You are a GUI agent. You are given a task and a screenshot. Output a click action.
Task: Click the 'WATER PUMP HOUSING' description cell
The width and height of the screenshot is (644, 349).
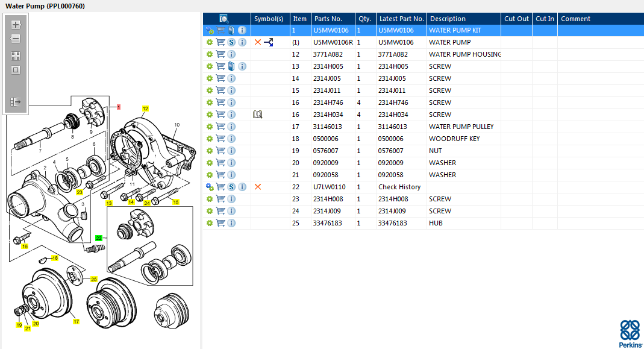pyautogui.click(x=464, y=54)
